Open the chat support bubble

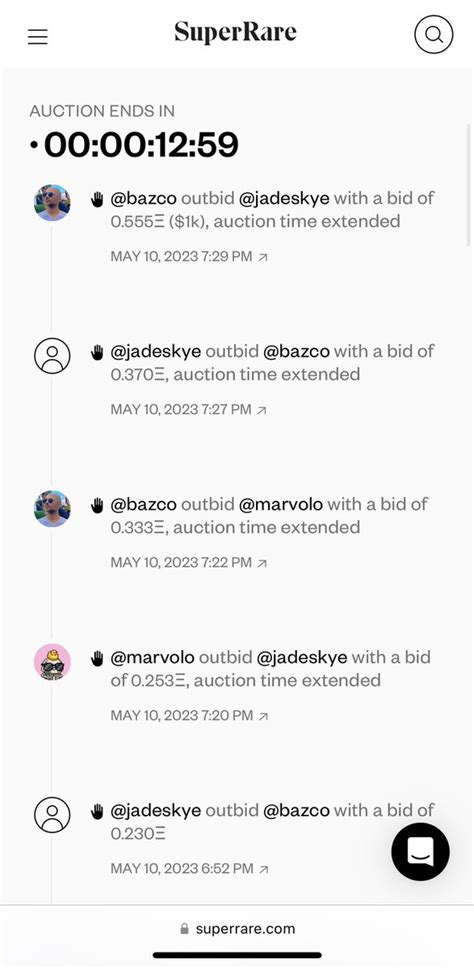point(420,851)
